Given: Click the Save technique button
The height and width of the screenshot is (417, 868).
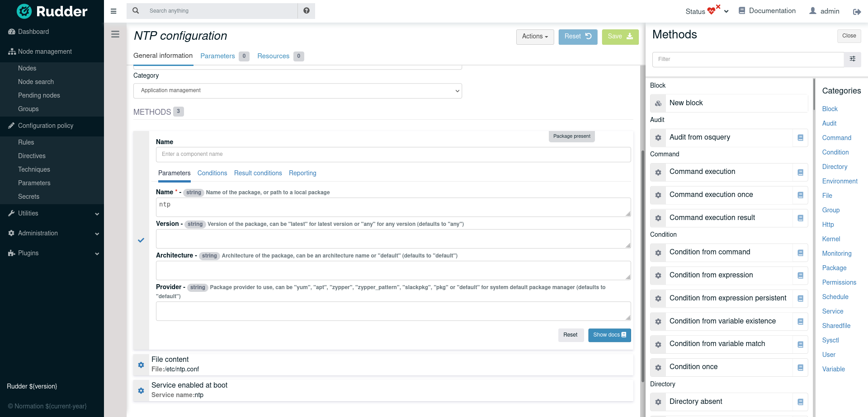Looking at the screenshot, I should click(x=620, y=37).
